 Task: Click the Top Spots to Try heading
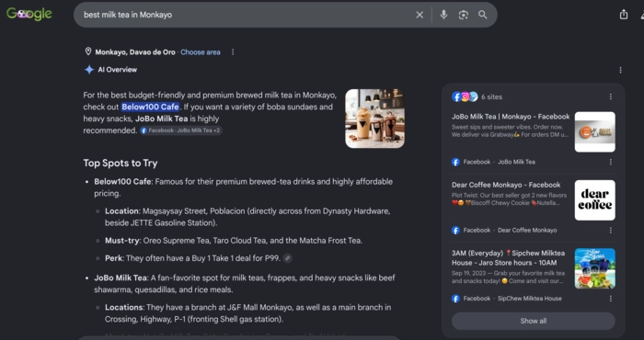pos(121,164)
